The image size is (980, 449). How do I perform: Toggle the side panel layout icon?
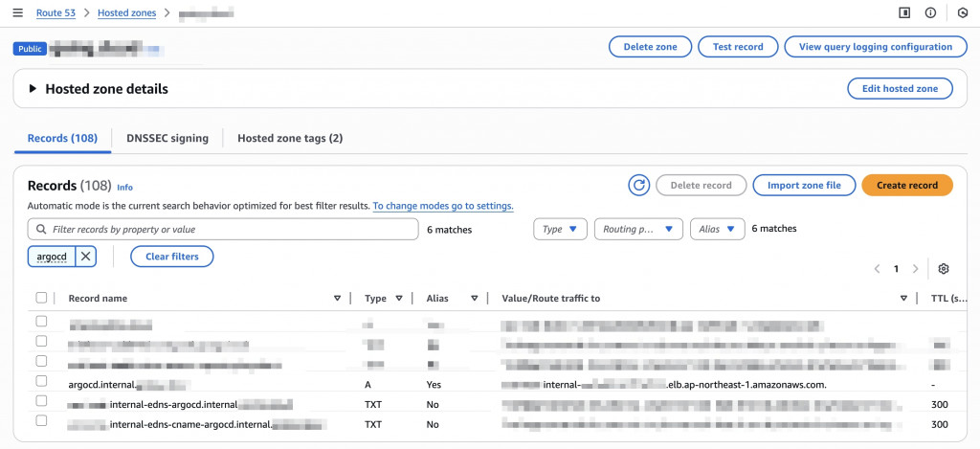[904, 12]
